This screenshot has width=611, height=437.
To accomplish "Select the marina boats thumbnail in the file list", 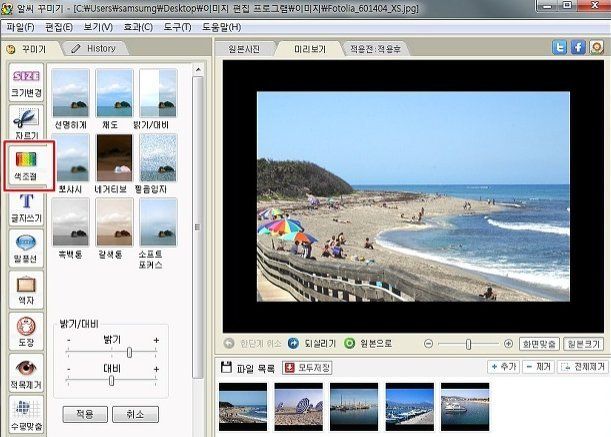I will pyautogui.click(x=410, y=407).
